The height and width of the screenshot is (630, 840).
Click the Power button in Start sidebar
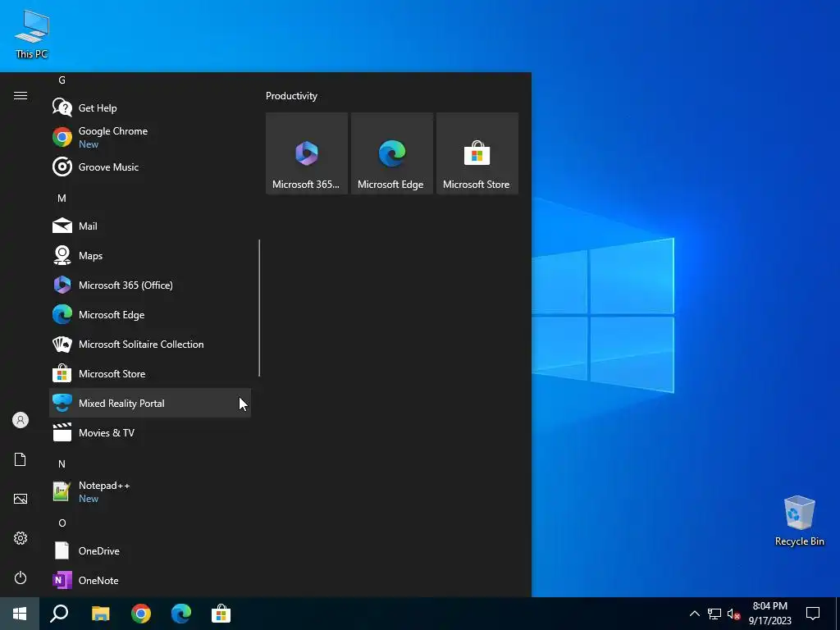point(21,577)
